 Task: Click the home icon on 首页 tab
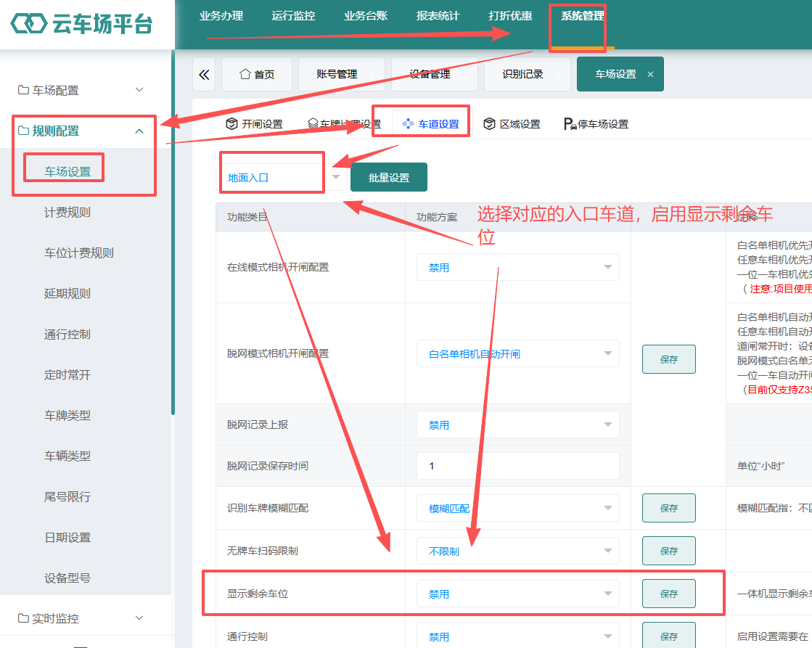[245, 74]
